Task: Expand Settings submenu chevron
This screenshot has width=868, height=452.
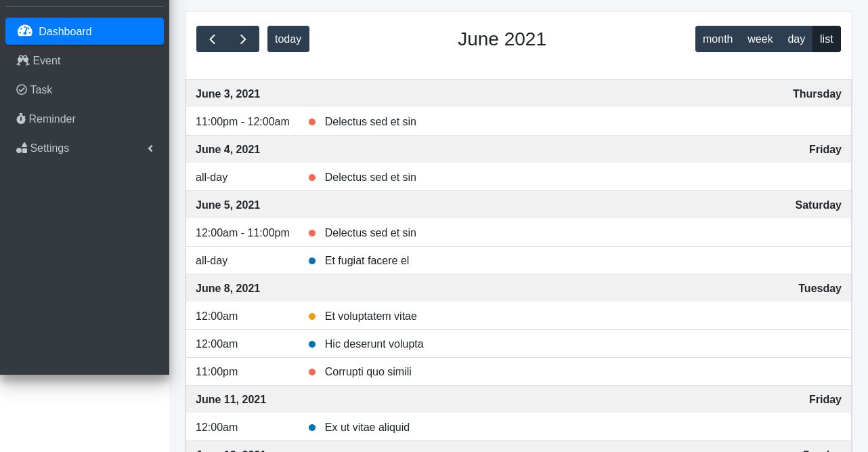Action: point(150,148)
